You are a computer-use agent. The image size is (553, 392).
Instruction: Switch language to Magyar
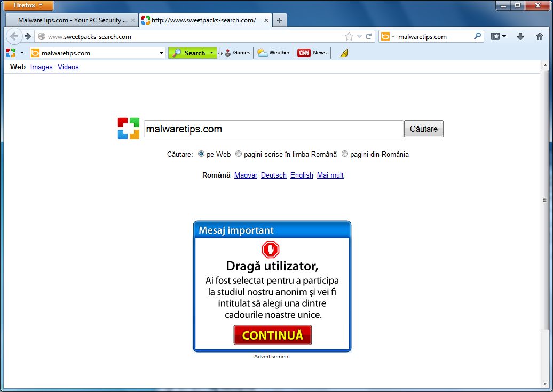tap(246, 175)
